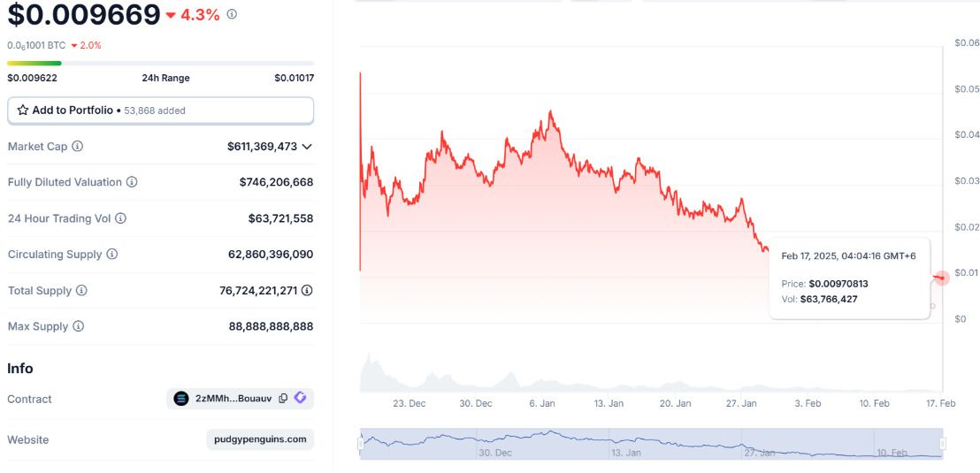Screen dimensions: 980x473
Task: Click the Add to Portfolio button
Action: pos(161,111)
